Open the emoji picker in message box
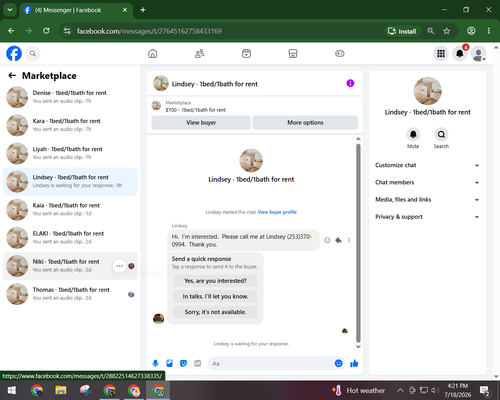 point(338,363)
